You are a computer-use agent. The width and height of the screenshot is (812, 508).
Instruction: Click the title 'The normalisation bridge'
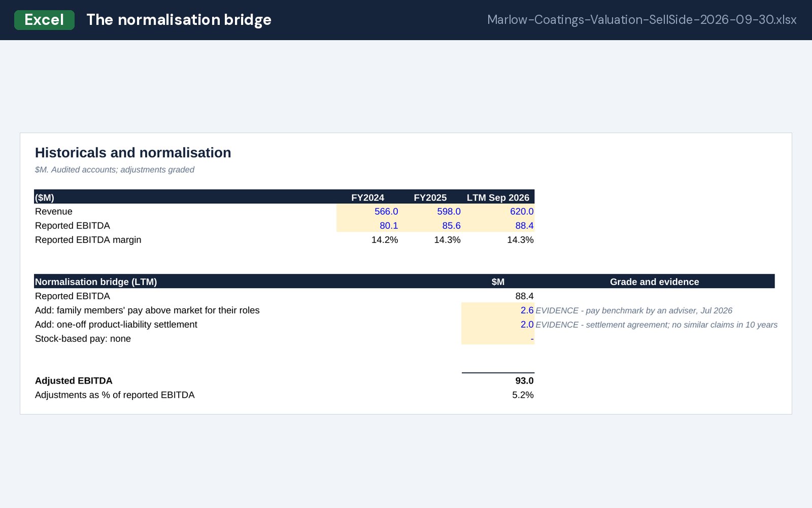click(179, 20)
